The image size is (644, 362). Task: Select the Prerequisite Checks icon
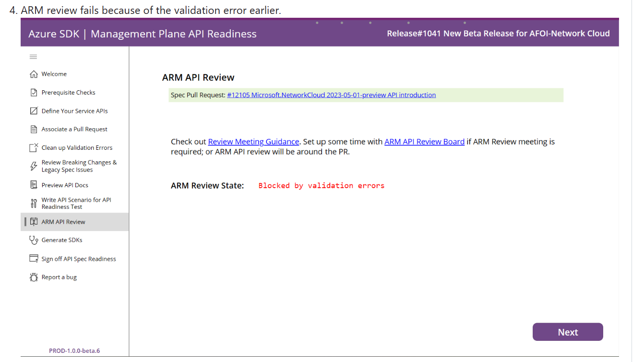[33, 92]
